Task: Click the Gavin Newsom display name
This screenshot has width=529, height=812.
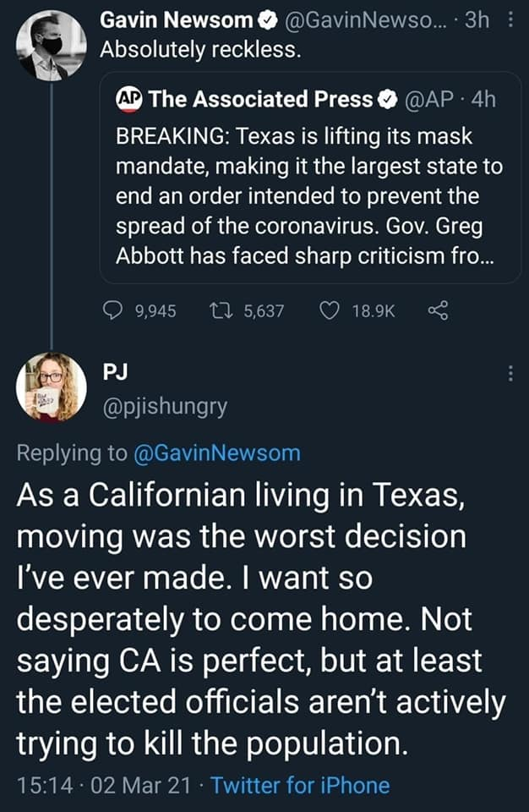Action: pyautogui.click(x=177, y=20)
